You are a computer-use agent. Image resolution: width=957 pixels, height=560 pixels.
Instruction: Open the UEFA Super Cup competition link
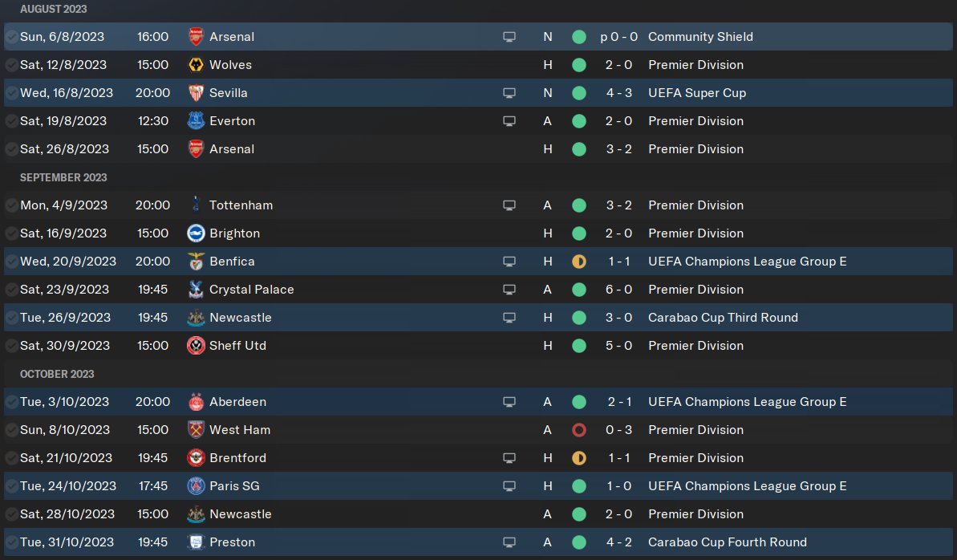(697, 93)
